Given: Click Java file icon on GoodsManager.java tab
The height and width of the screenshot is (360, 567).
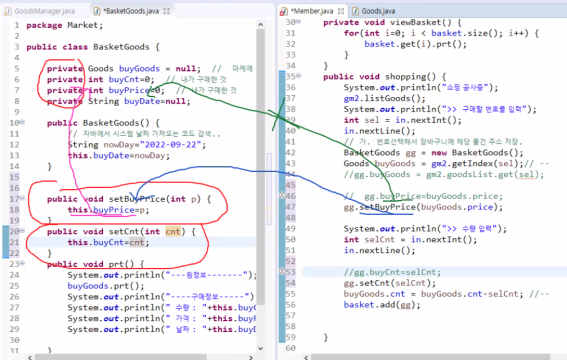Looking at the screenshot, I should 7,12.
